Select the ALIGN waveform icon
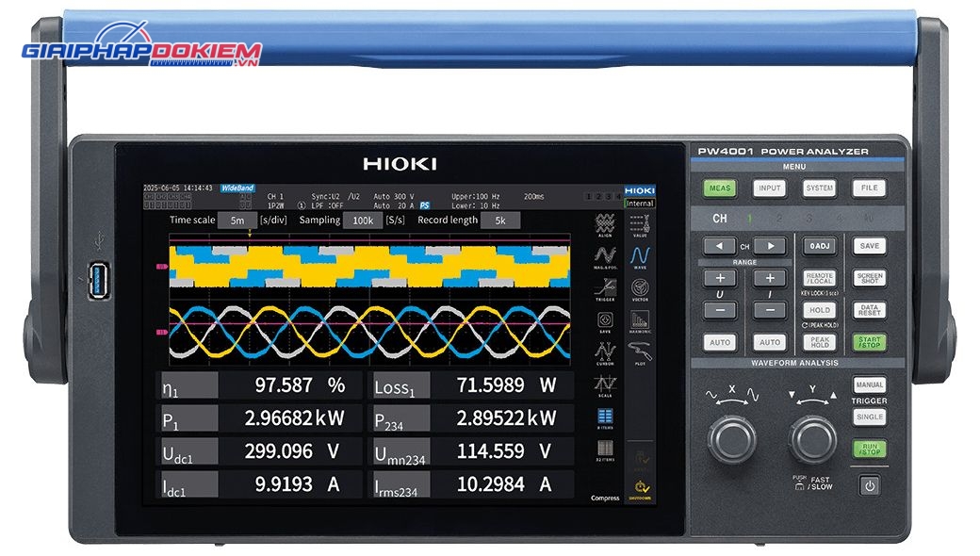Screen dimensions: 980x556 point(604,225)
